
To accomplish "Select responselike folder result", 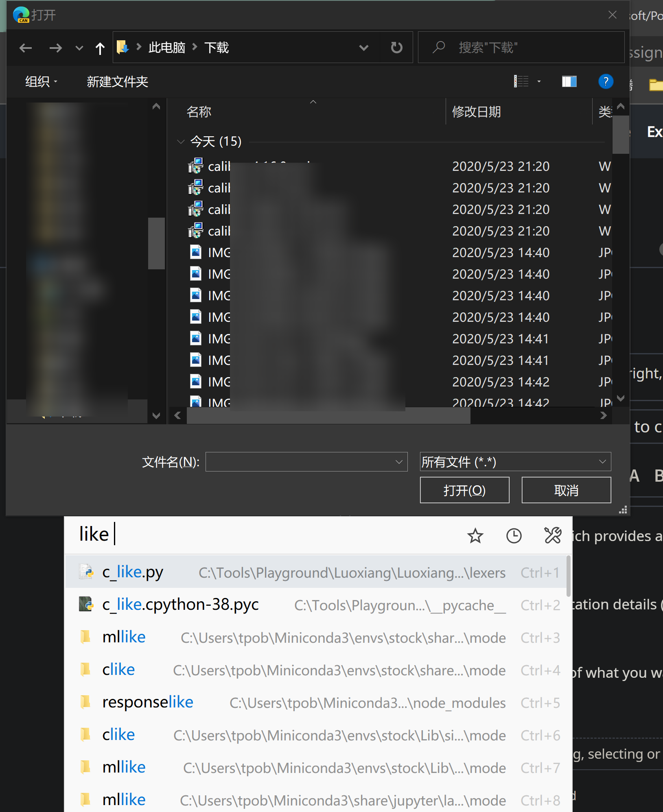I will point(316,702).
